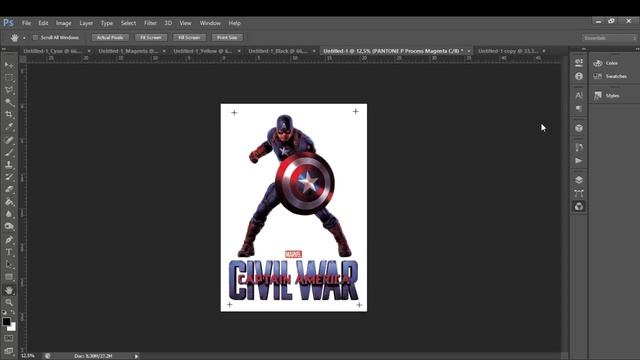Open the Filter menu
The height and width of the screenshot is (360, 640).
(150, 23)
